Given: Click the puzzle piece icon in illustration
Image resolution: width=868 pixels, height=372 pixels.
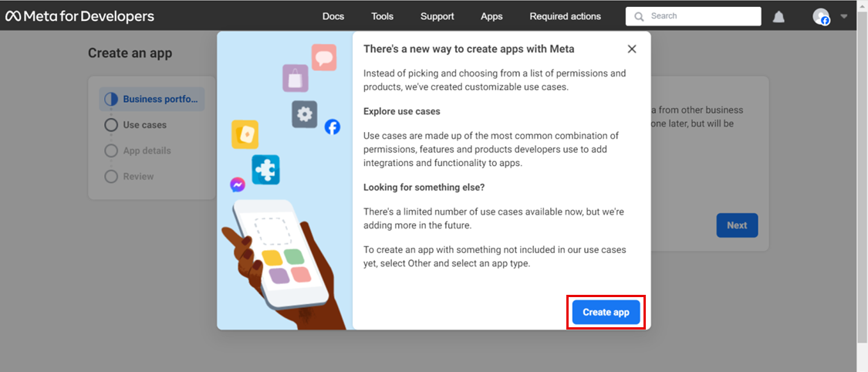Looking at the screenshot, I should tap(265, 169).
